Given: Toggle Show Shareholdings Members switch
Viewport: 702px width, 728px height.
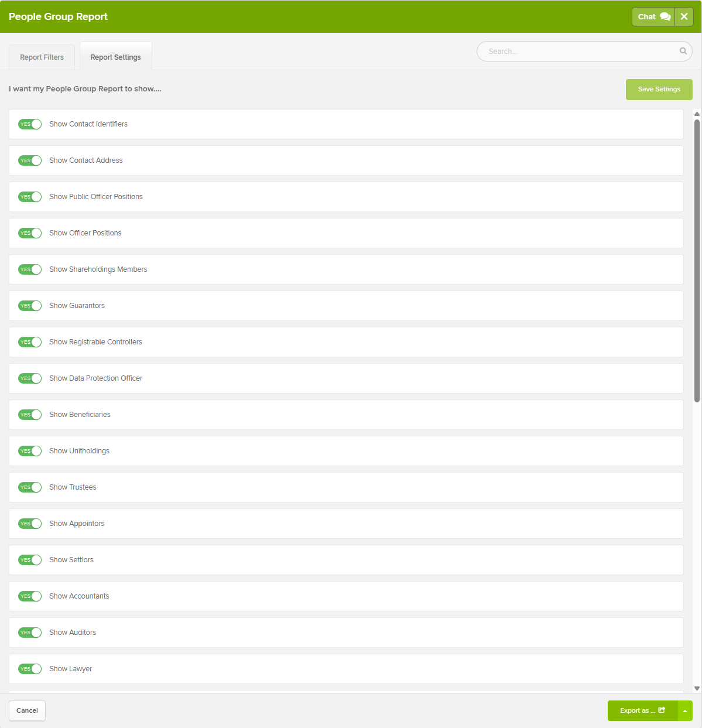Looking at the screenshot, I should tap(30, 269).
